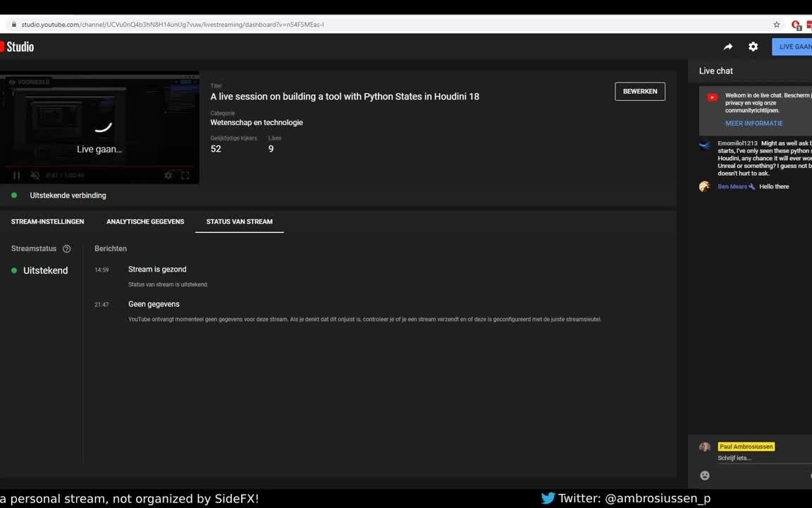Click the Wetenschap en technologie category text
The height and width of the screenshot is (508, 812).
(x=257, y=122)
